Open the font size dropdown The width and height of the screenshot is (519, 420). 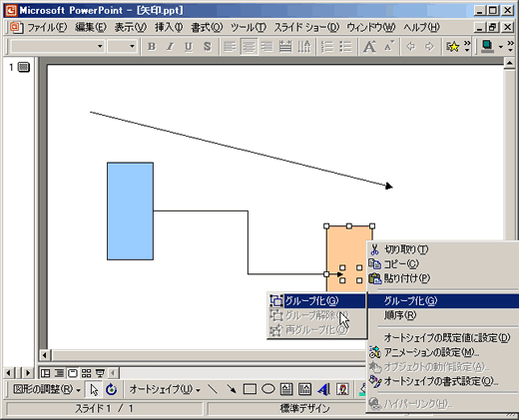[x=132, y=46]
